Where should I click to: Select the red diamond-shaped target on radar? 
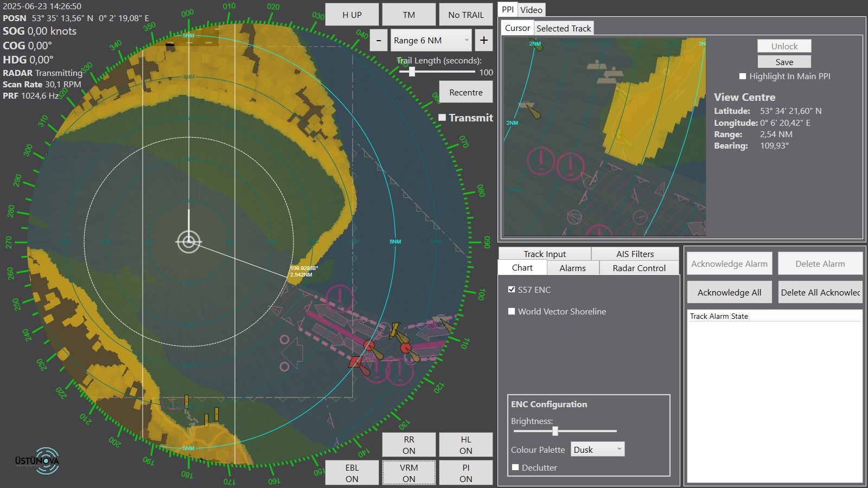point(355,362)
